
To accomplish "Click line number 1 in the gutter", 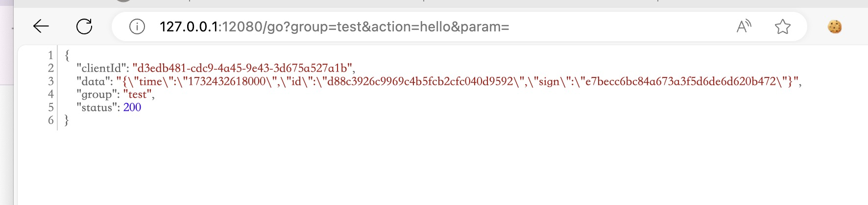I will pyautogui.click(x=50, y=55).
